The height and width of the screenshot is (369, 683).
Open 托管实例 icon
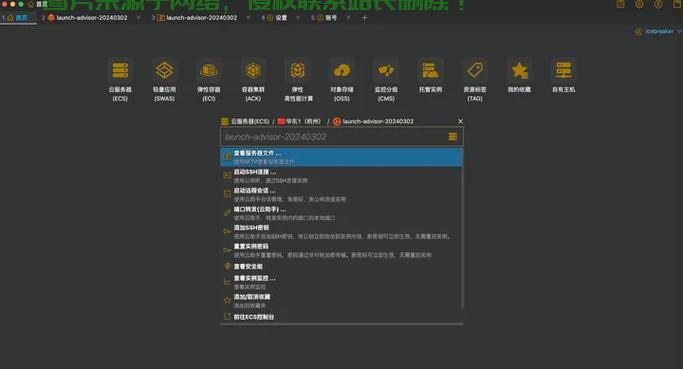click(430, 70)
